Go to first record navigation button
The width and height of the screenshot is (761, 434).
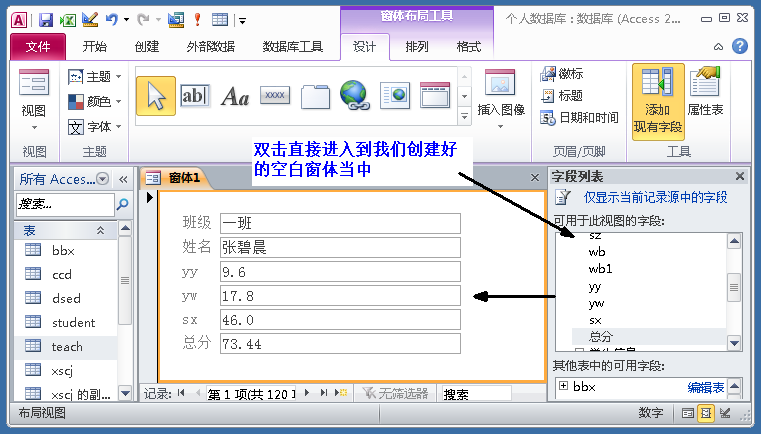(x=181, y=393)
